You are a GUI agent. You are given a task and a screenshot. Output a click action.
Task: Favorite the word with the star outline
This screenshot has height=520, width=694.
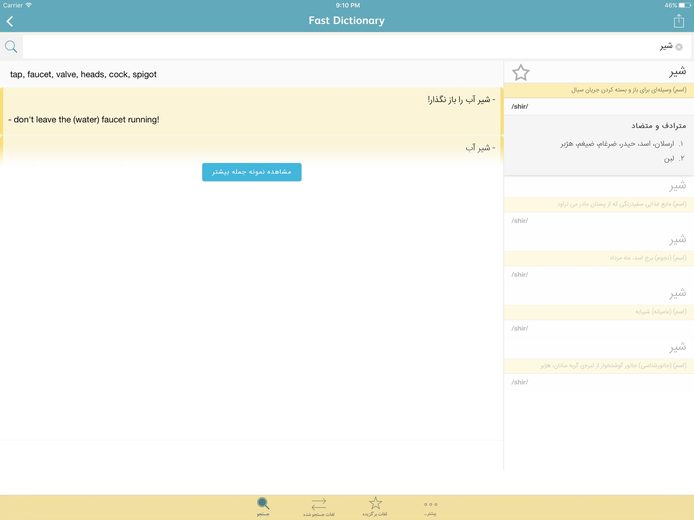[520, 73]
